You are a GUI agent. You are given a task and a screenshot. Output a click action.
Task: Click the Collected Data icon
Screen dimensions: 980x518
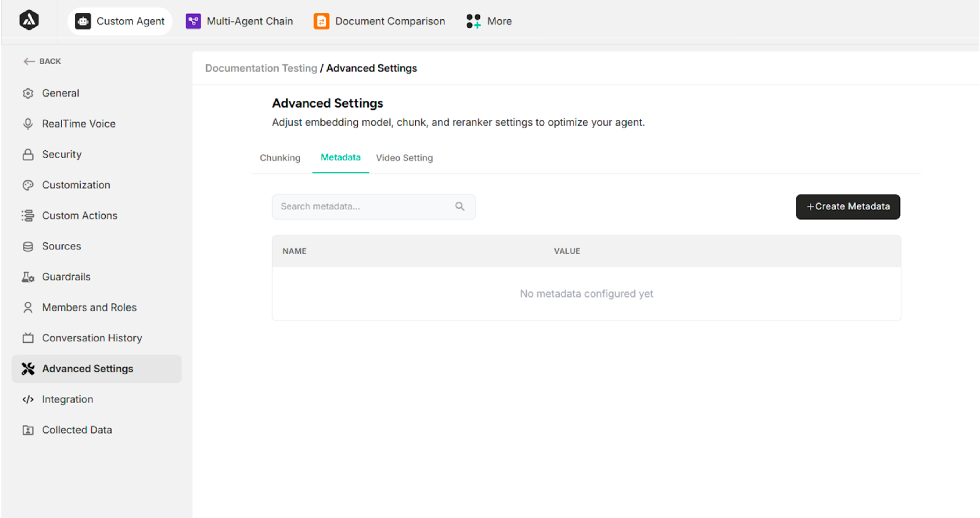28,430
